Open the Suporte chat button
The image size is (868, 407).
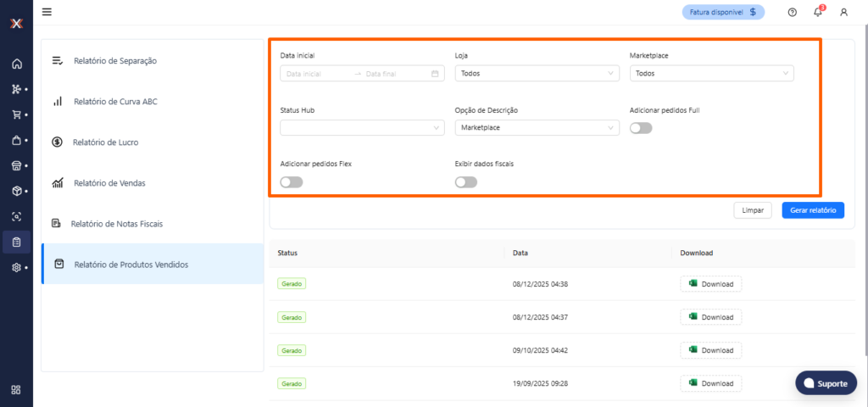pyautogui.click(x=826, y=383)
